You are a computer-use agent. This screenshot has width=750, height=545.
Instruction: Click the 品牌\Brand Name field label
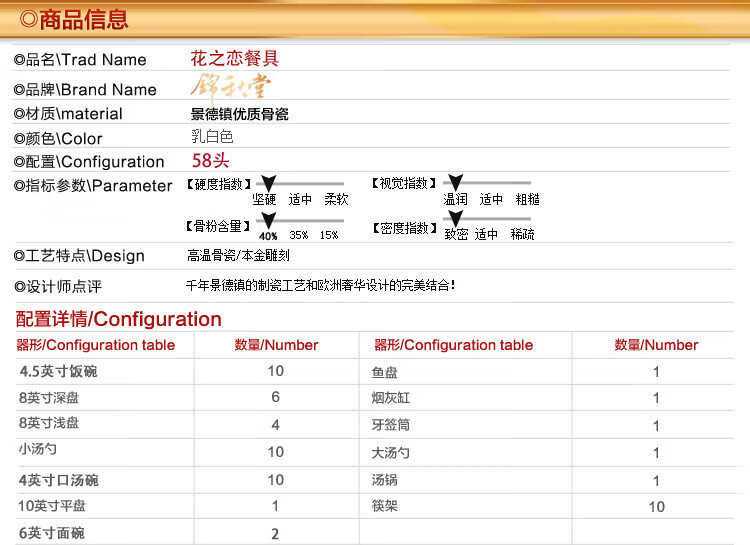(x=85, y=89)
